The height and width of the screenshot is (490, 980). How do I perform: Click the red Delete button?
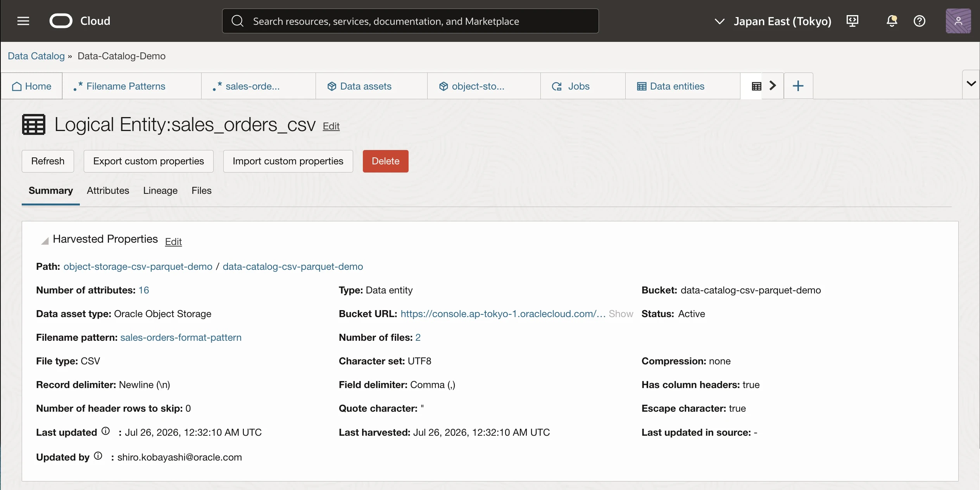pos(385,161)
